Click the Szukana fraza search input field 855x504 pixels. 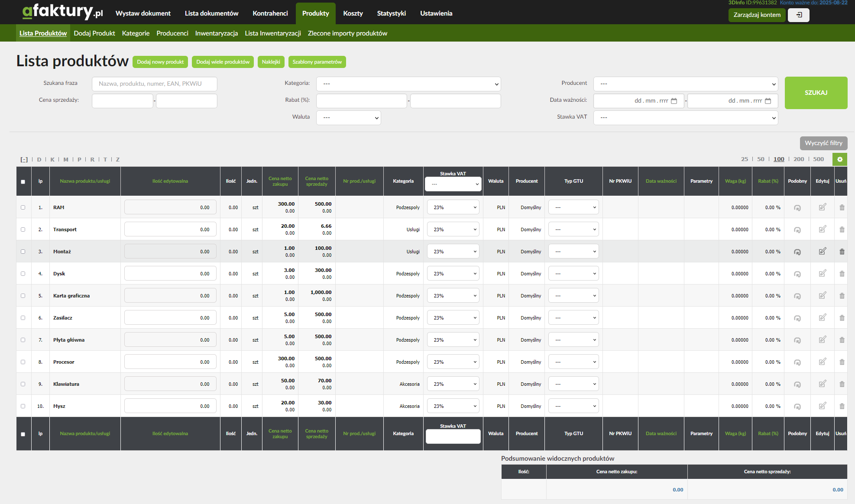(154, 84)
